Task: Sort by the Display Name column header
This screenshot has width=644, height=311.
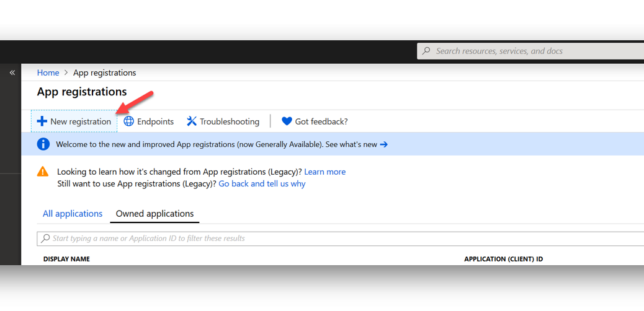Action: [66, 260]
